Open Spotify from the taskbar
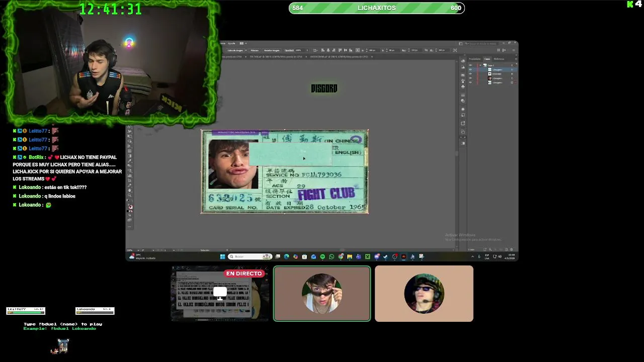Screen dimensions: 644x362 323,256
